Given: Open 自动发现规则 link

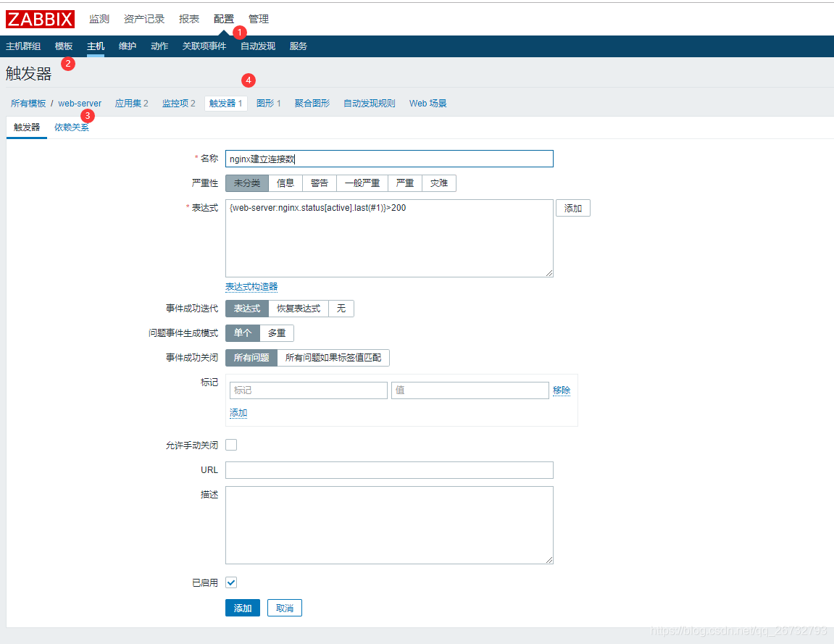Looking at the screenshot, I should (370, 103).
